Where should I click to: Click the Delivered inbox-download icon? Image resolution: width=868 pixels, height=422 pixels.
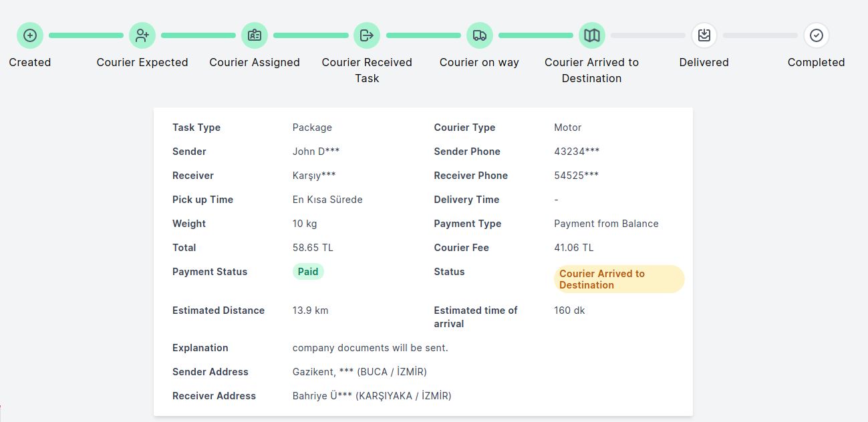(704, 35)
